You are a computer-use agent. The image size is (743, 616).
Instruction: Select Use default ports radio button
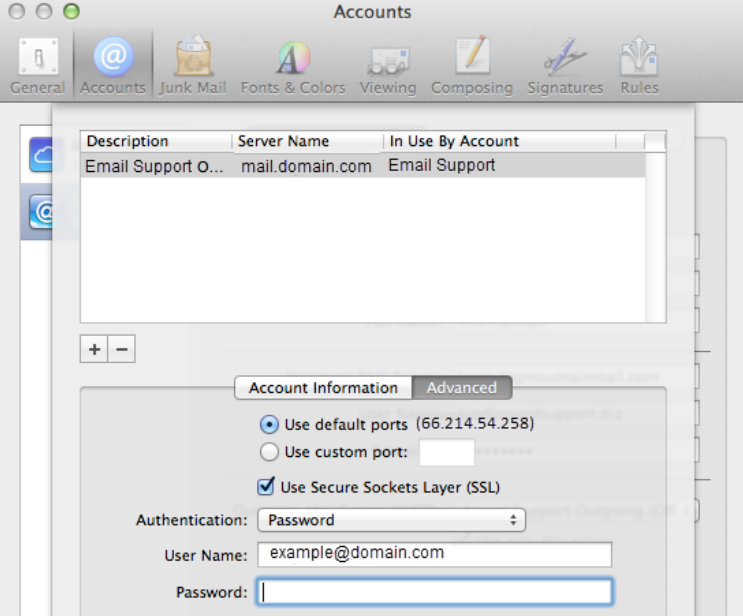click(x=269, y=425)
